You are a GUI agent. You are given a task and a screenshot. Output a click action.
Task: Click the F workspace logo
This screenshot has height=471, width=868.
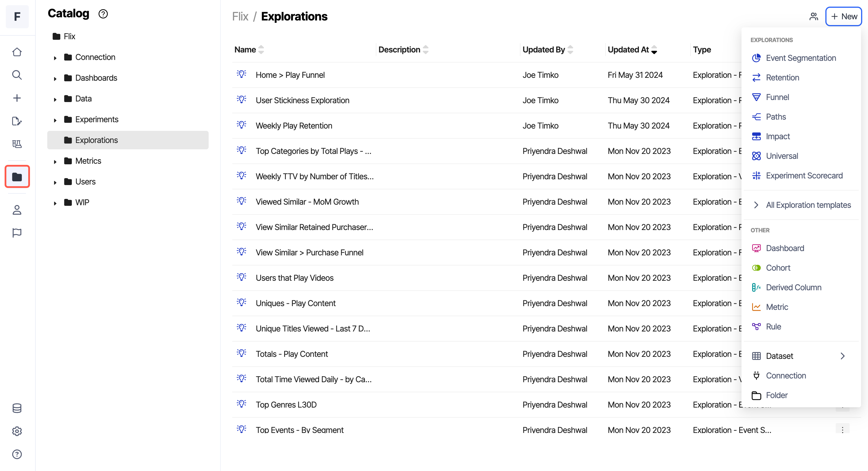point(17,16)
